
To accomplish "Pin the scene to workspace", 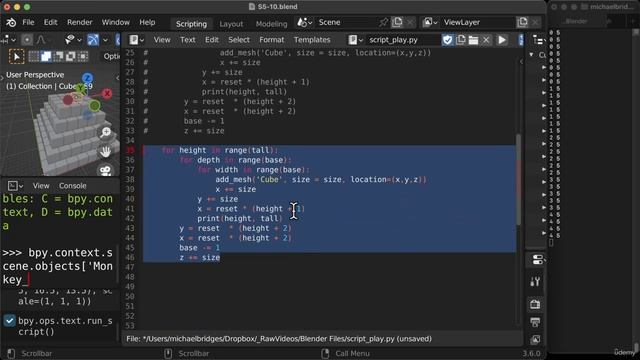I will point(383,22).
